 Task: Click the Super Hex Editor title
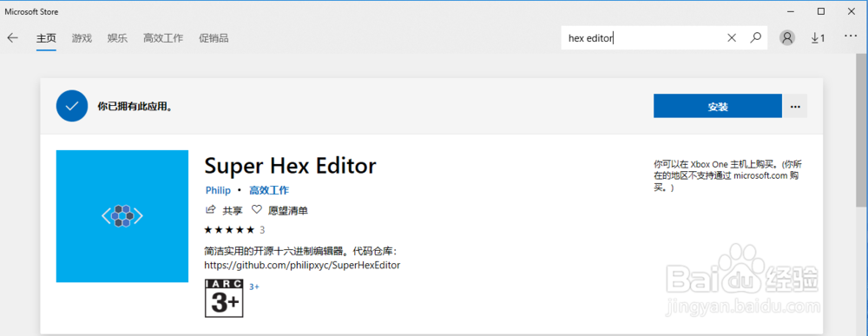tap(290, 165)
